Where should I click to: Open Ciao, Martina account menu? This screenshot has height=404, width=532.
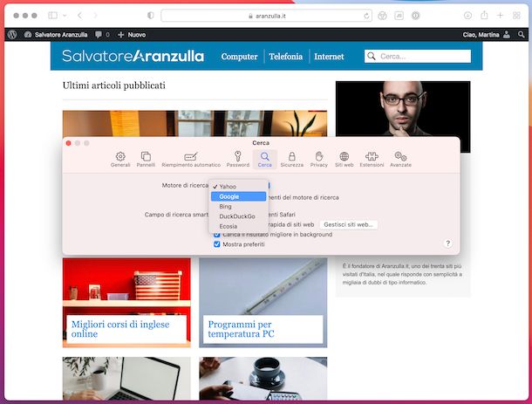pos(486,35)
